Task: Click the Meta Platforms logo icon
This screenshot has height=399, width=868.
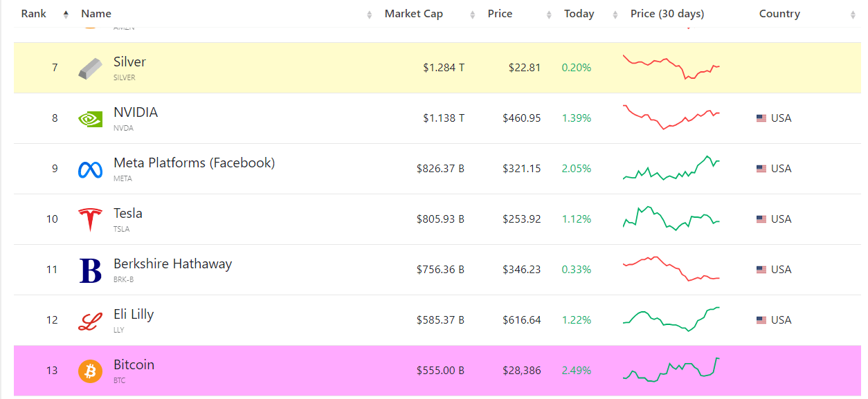Action: click(x=91, y=169)
